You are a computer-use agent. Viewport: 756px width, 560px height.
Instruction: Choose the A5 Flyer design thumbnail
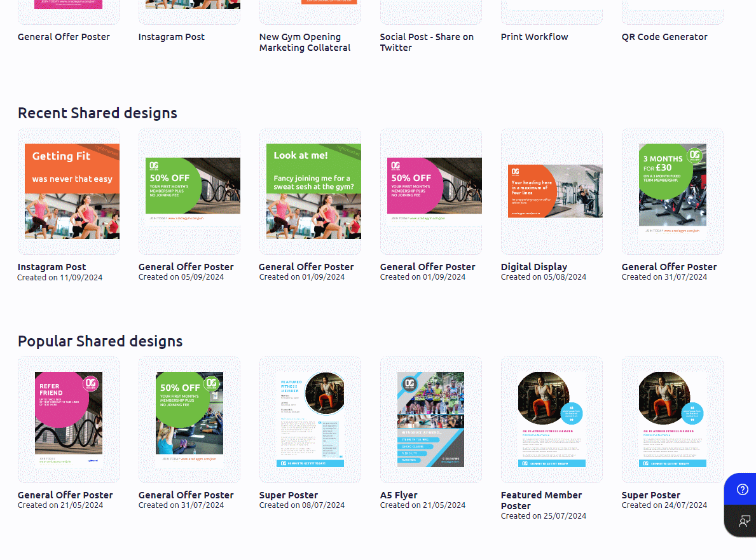pyautogui.click(x=431, y=420)
